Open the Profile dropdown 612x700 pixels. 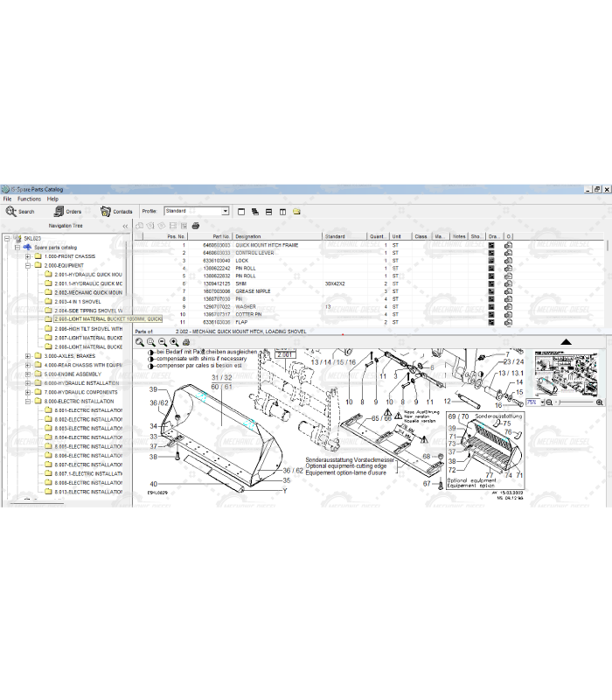pos(225,211)
